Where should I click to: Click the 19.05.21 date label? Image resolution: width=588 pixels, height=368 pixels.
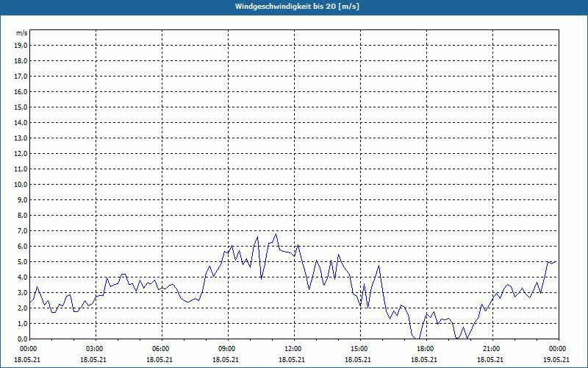pyautogui.click(x=556, y=359)
